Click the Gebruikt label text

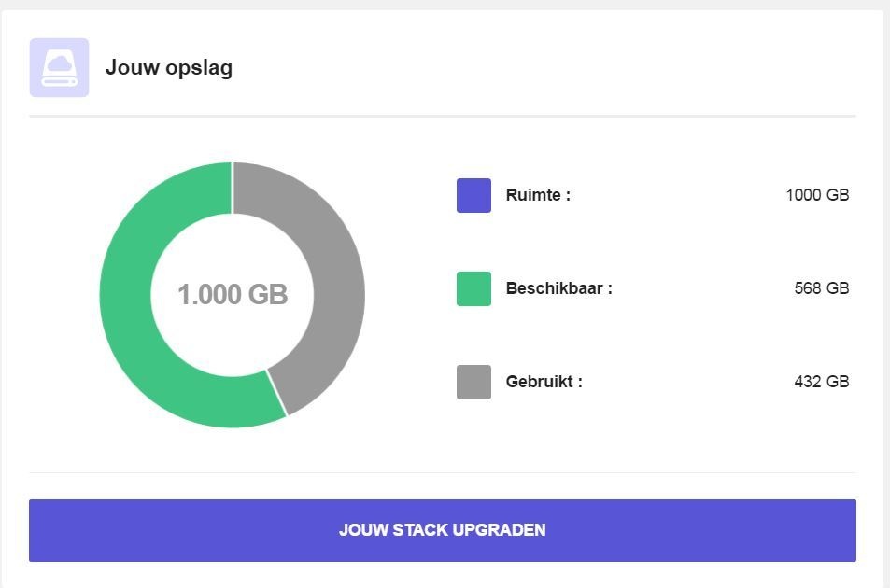pos(544,382)
